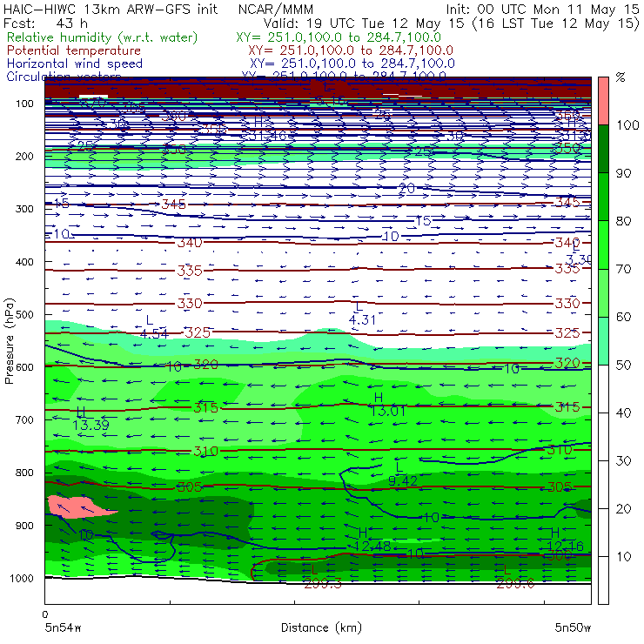Click the '50' label on the color bar
Screen dimensions: 644x644
(624, 365)
